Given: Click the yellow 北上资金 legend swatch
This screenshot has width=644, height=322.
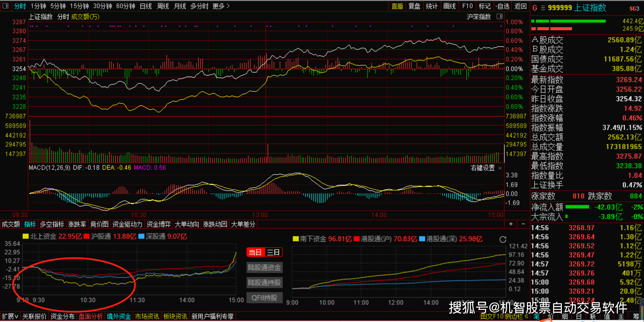Looking at the screenshot, I should click(x=25, y=236).
